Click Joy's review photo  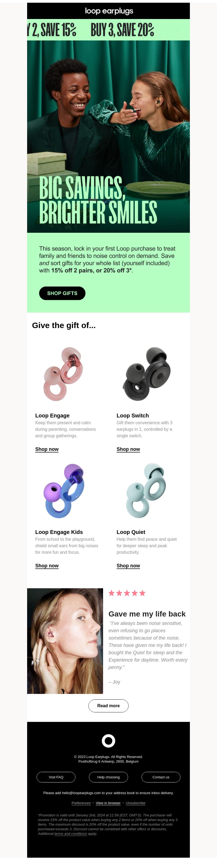[65, 641]
